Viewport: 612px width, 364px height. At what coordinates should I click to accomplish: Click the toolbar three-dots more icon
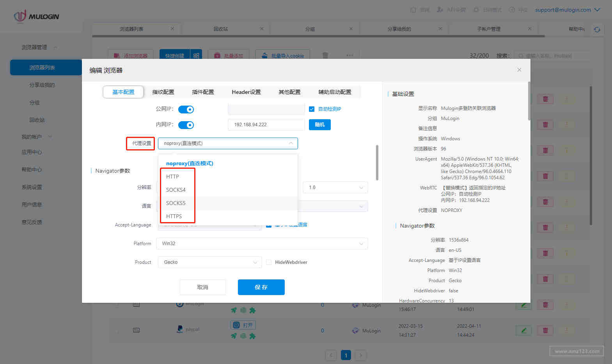[x=349, y=55]
